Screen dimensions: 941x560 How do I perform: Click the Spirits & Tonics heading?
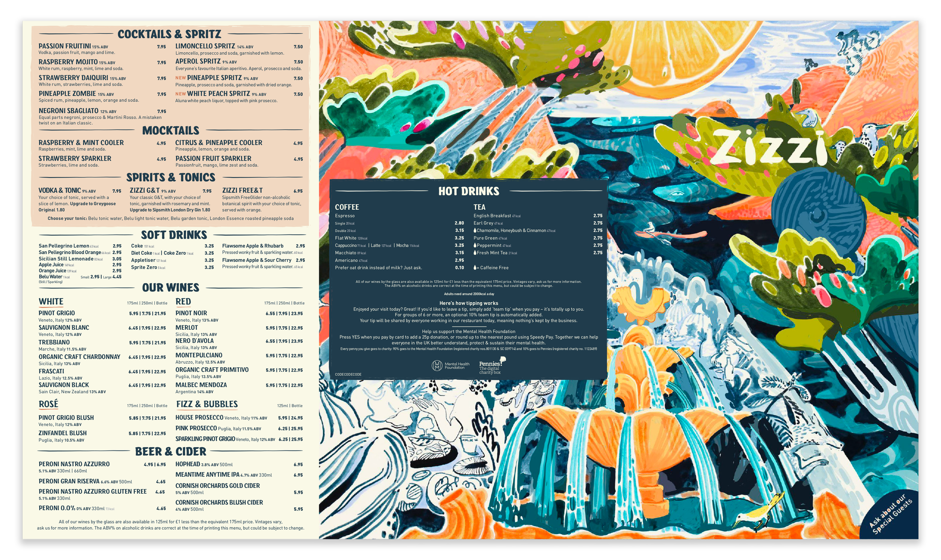pyautogui.click(x=171, y=177)
